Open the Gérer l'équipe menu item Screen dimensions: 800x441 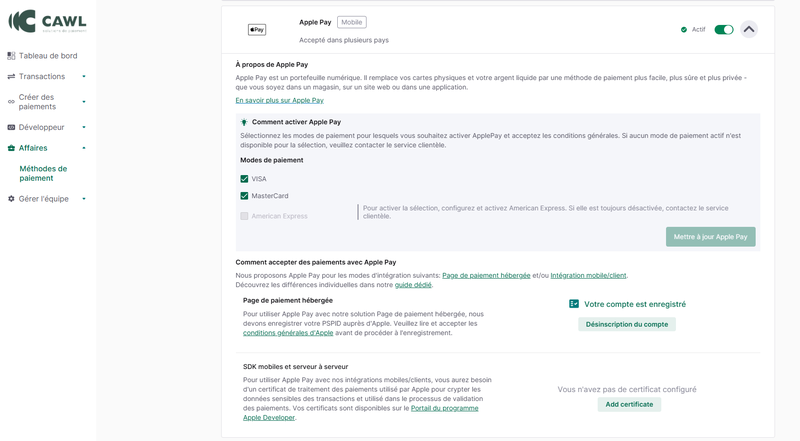(x=43, y=199)
